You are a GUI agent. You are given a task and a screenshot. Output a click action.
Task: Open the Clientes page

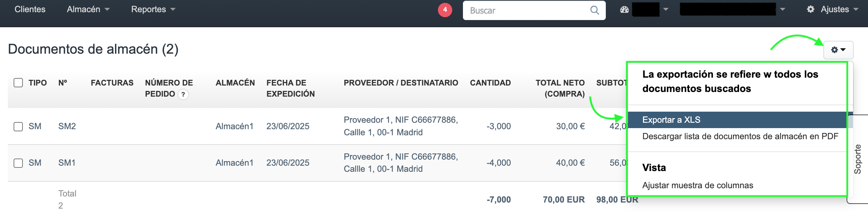coord(30,9)
